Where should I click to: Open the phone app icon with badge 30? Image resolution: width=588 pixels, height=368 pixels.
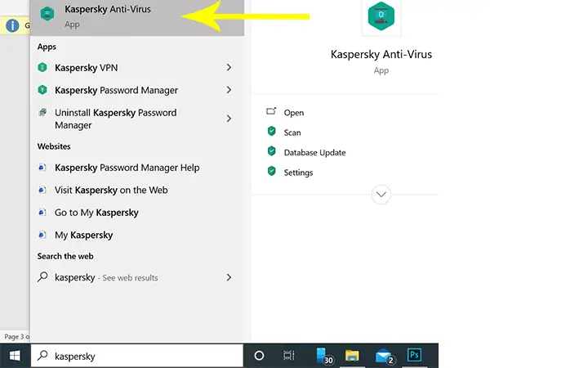click(x=324, y=356)
